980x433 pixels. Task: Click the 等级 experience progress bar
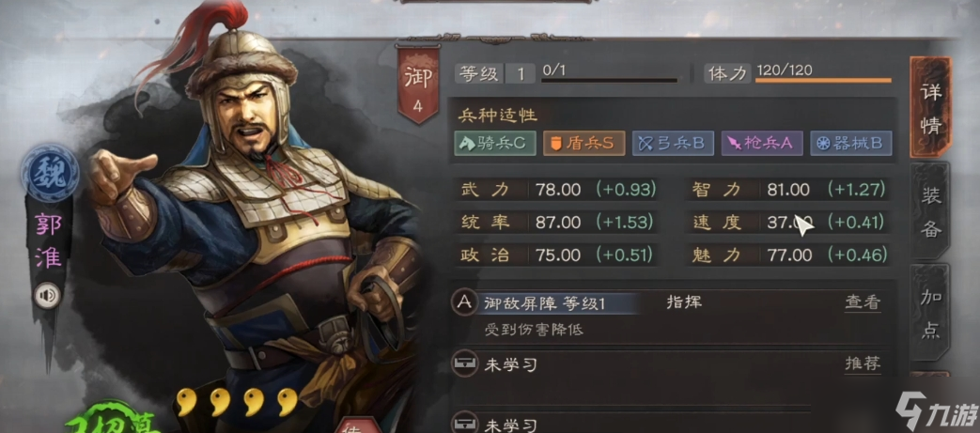610,81
